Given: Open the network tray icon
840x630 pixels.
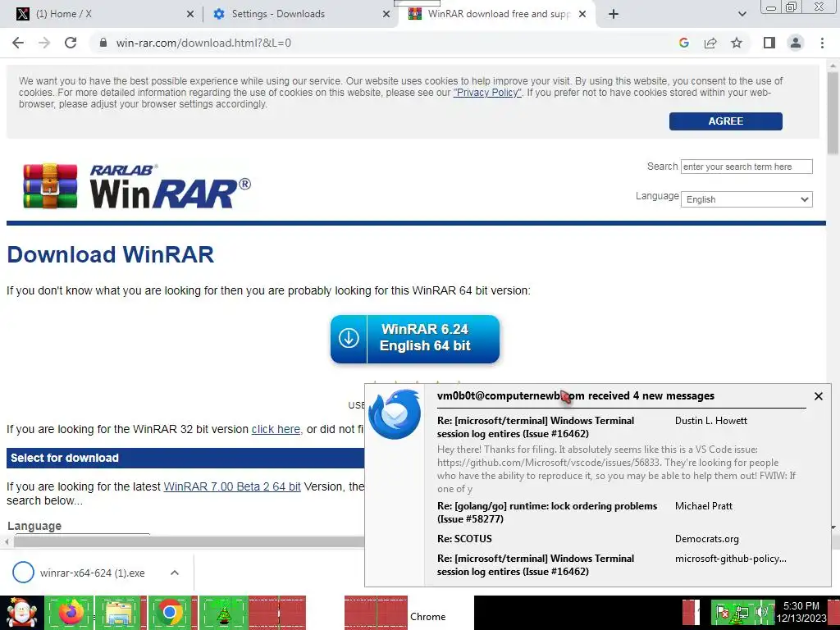Looking at the screenshot, I should click(742, 612).
